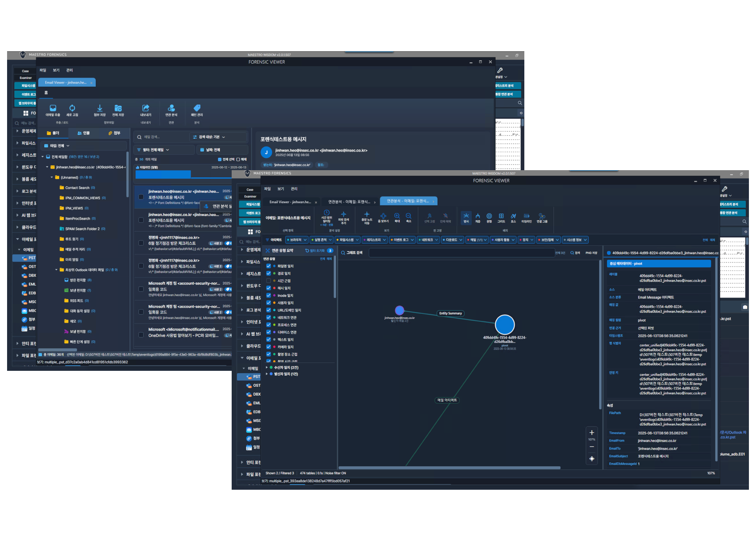This screenshot has height=541, width=756.
Task: Uncheck the 파일명 일치 checkbox
Action: 268,266
